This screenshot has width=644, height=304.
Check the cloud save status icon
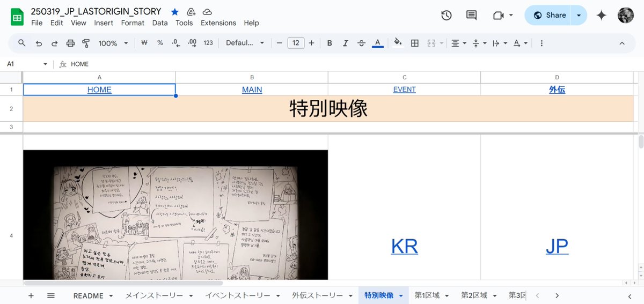point(207,12)
